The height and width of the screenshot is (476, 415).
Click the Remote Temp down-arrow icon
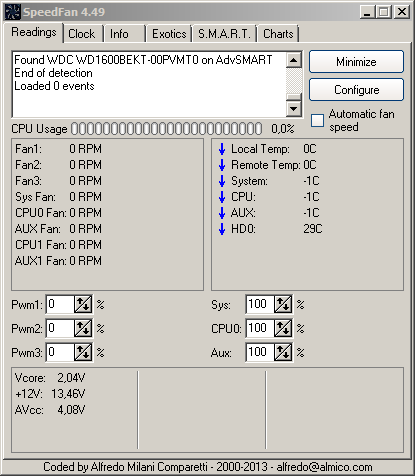[222, 165]
